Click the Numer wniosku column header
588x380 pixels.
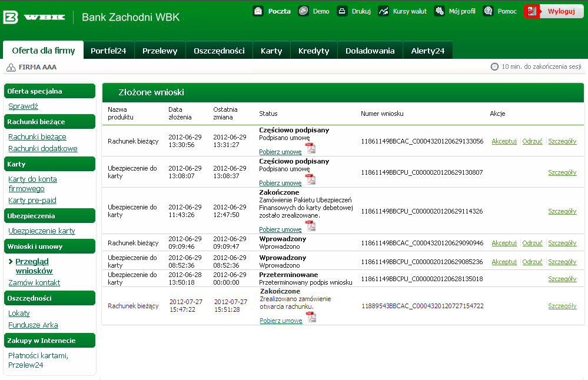tap(382, 114)
